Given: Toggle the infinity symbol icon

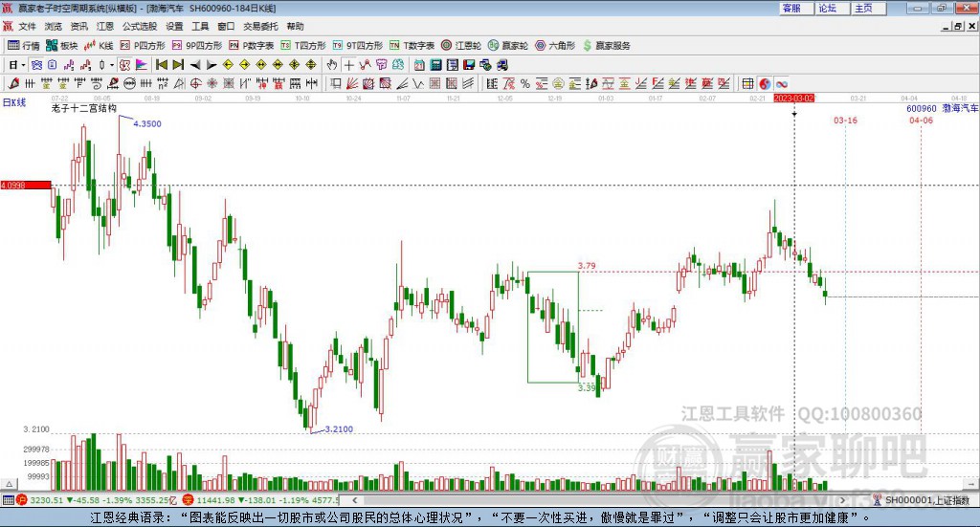Looking at the screenshot, I should (x=781, y=83).
